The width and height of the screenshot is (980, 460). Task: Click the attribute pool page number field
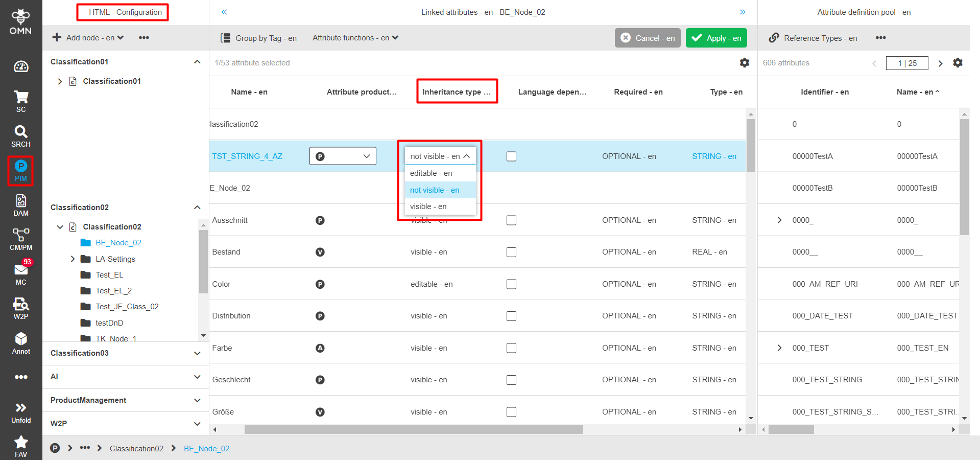907,63
